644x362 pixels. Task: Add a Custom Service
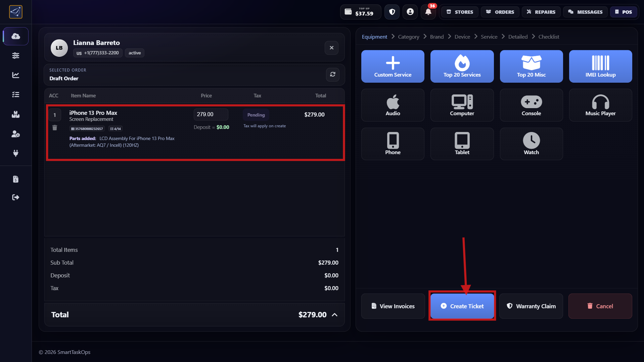coord(393,66)
